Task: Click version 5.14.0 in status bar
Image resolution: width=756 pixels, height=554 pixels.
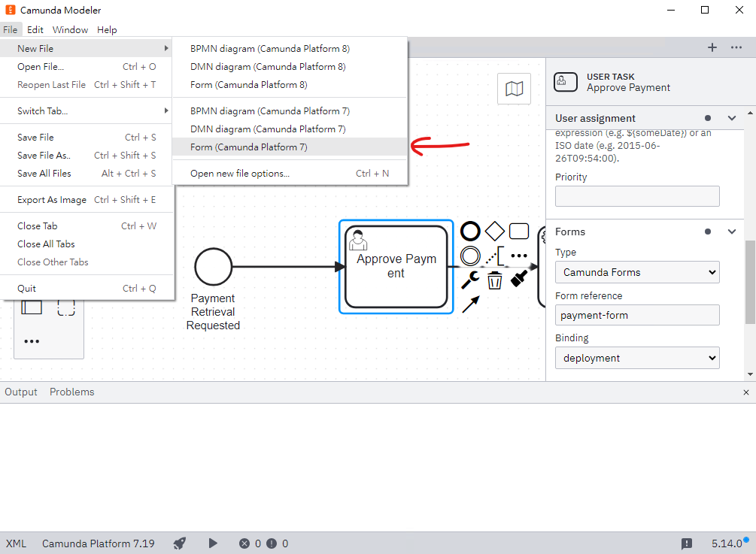Action: point(727,543)
